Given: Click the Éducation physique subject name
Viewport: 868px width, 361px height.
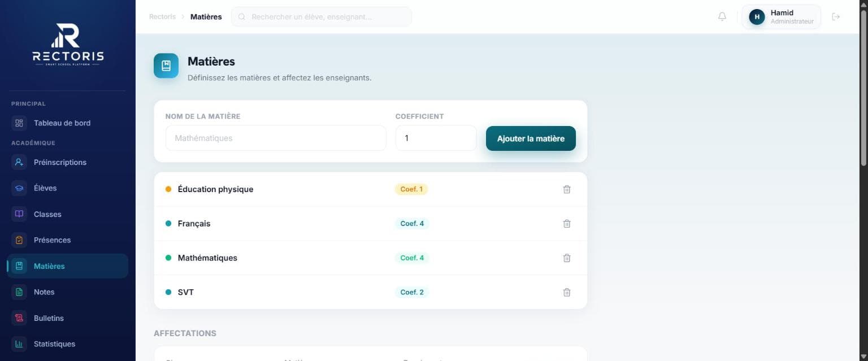Looking at the screenshot, I should [x=215, y=189].
